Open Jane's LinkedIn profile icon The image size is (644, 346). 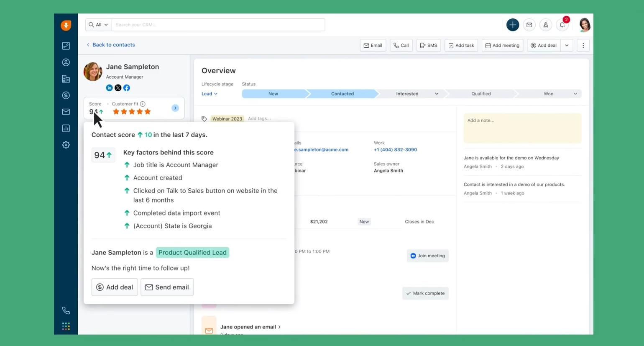109,88
